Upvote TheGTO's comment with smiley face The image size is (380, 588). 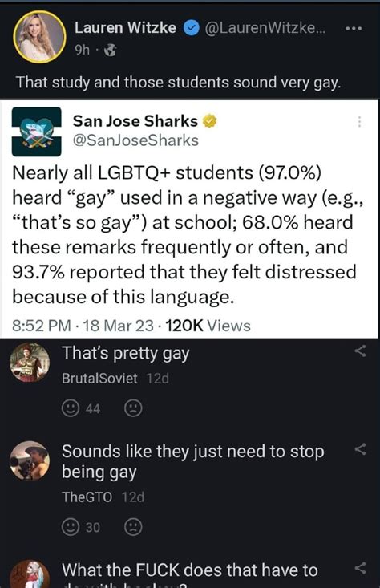tap(71, 527)
